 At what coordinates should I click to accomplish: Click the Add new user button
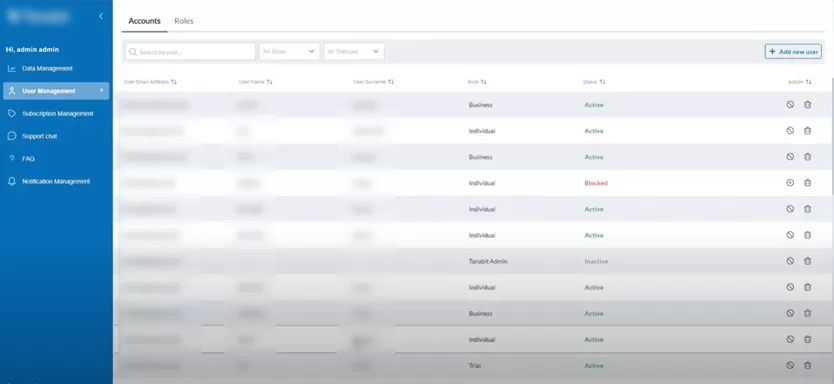coord(793,52)
